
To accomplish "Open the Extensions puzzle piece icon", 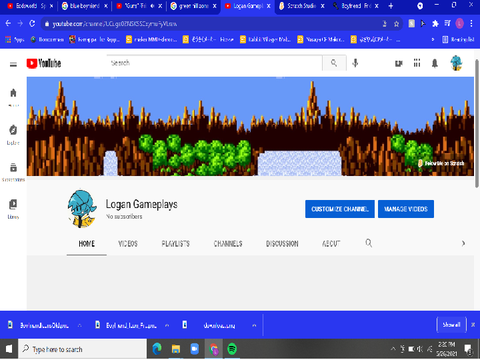I will pyautogui.click(x=435, y=23).
